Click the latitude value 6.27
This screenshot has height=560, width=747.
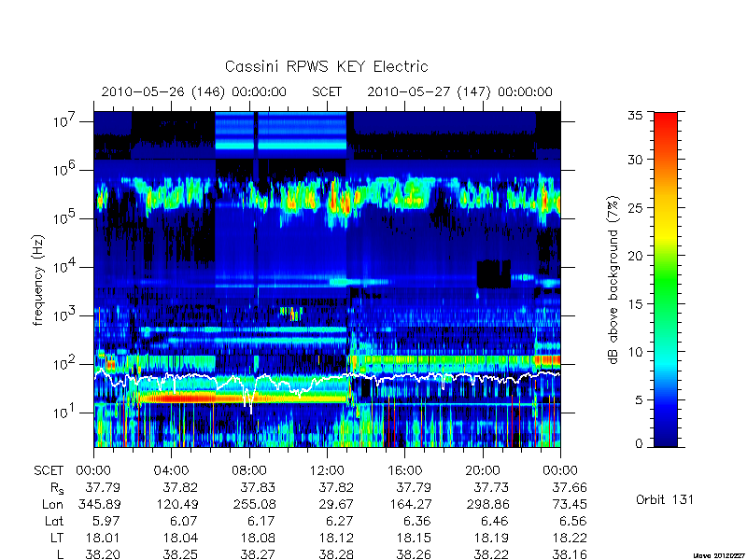coord(340,522)
